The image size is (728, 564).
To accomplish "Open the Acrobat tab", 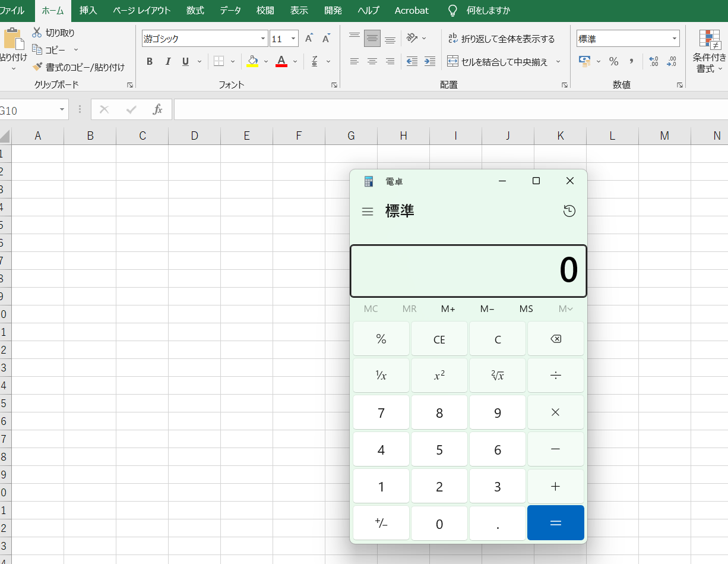I will [412, 11].
